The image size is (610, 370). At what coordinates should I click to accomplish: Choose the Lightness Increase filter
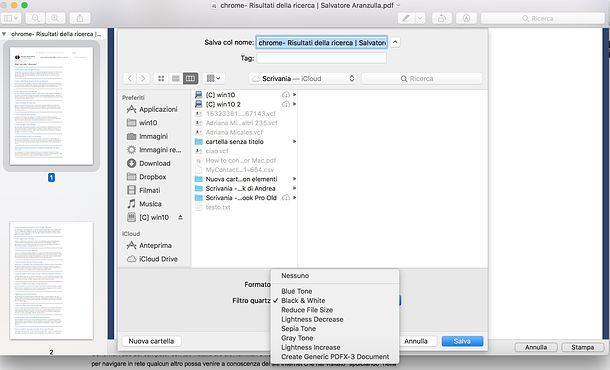click(x=335, y=347)
